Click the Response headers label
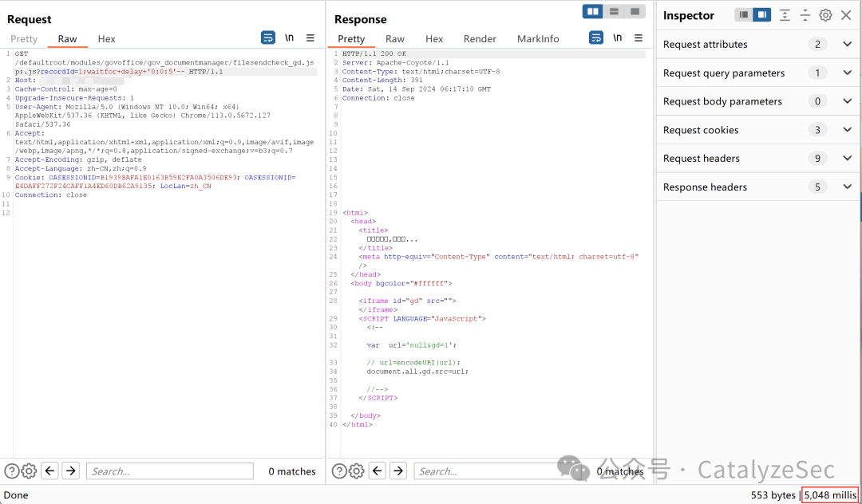Screen dimensions: 862x504 coord(705,187)
